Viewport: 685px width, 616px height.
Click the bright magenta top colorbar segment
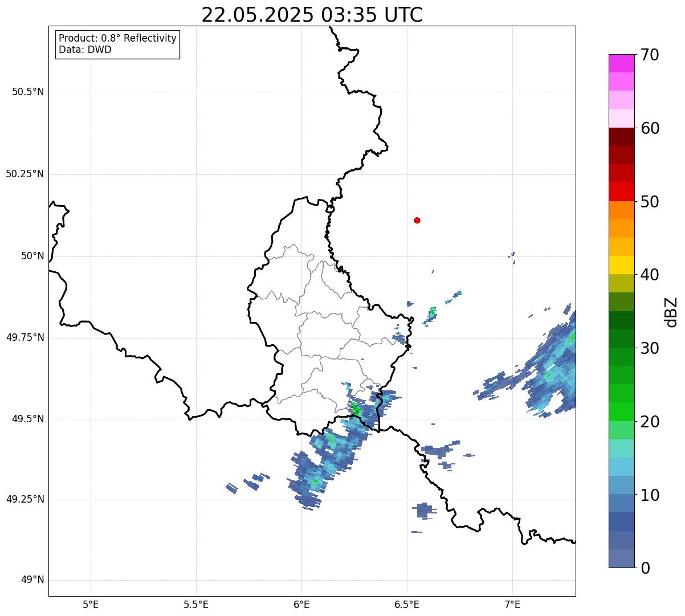621,63
